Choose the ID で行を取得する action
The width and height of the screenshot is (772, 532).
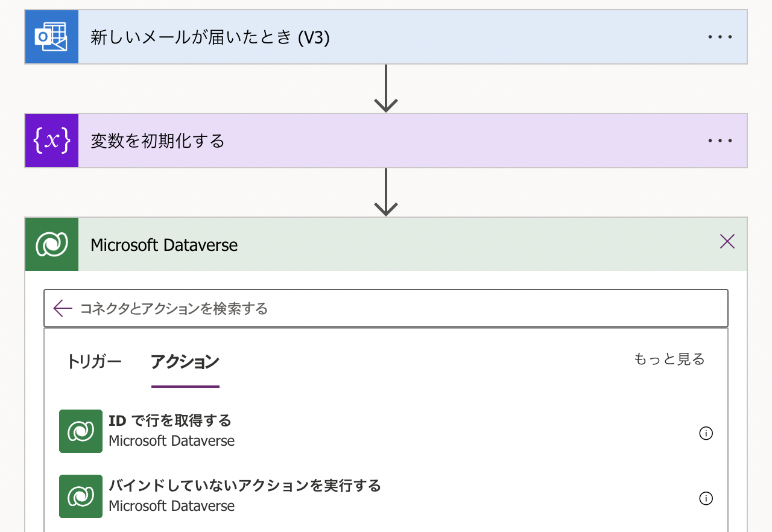386,431
